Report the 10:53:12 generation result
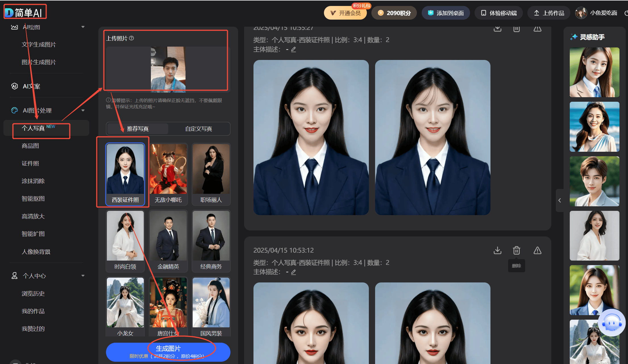This screenshot has height=364, width=628. 537,250
